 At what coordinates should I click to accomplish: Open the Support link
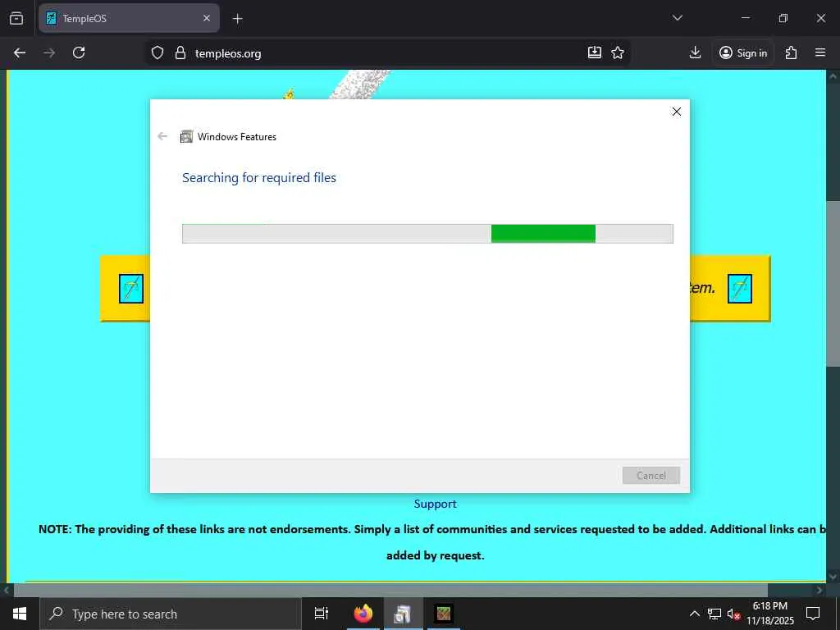coord(435,504)
